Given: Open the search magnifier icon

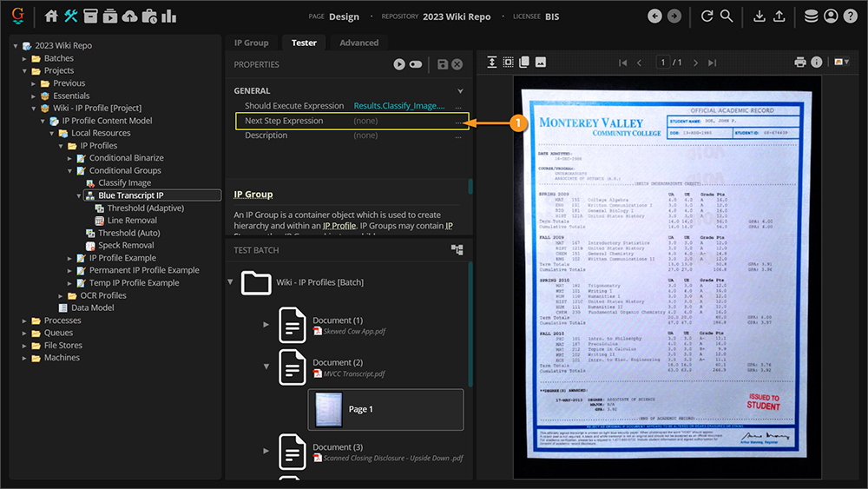Looking at the screenshot, I should (727, 17).
